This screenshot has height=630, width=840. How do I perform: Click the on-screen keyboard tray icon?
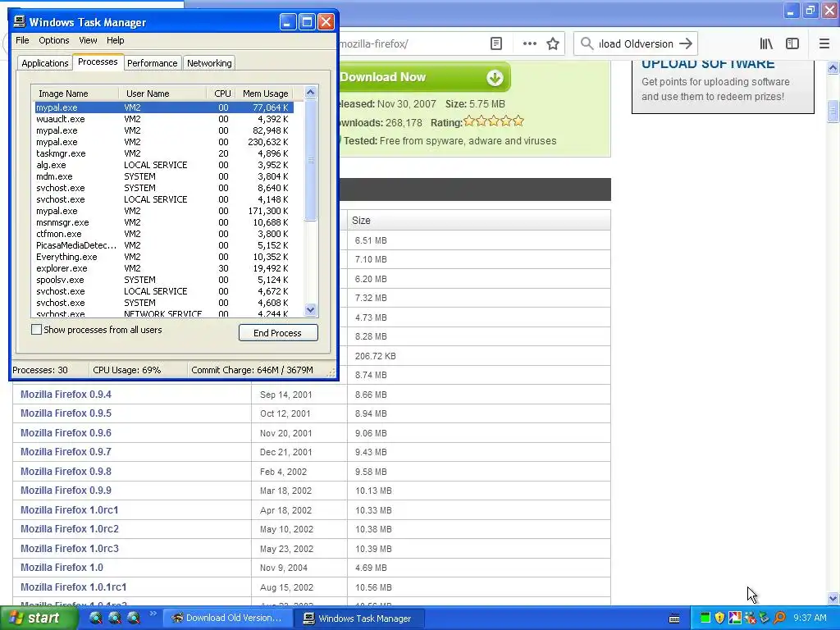674,619
